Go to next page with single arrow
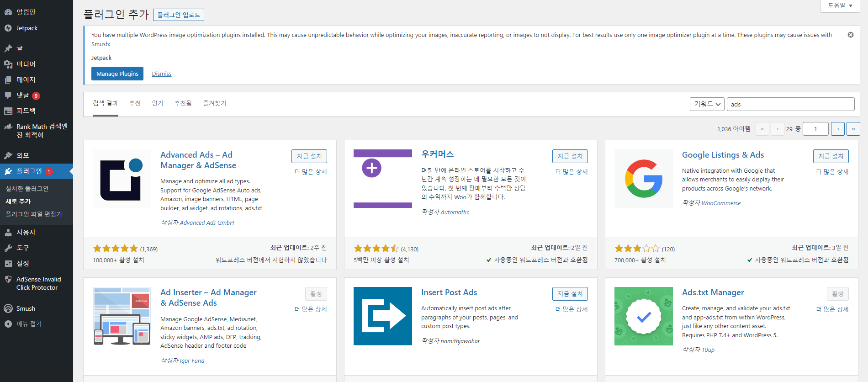The width and height of the screenshot is (868, 382). 838,129
